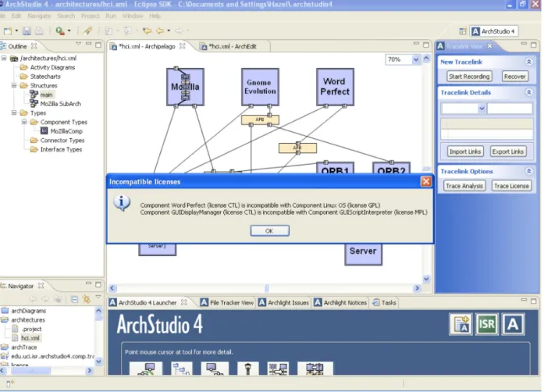Collapse the Component Types node
The width and height of the screenshot is (544, 392).
[x=24, y=122]
